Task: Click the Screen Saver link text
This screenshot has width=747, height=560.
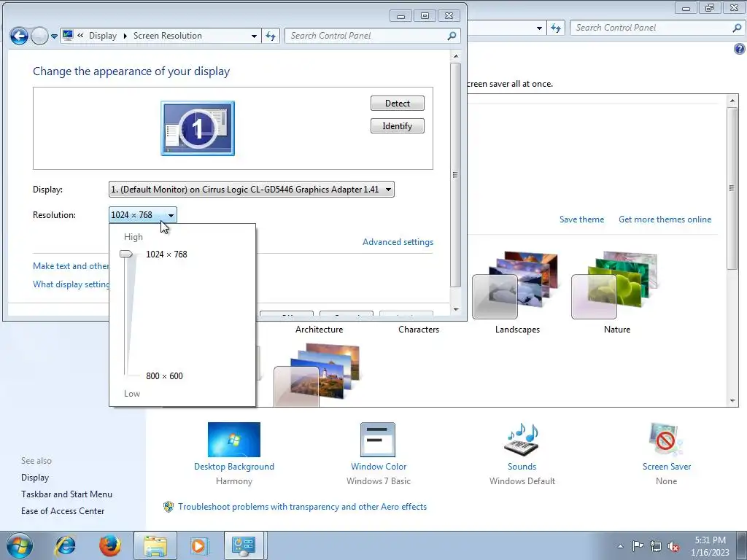Action: point(667,467)
